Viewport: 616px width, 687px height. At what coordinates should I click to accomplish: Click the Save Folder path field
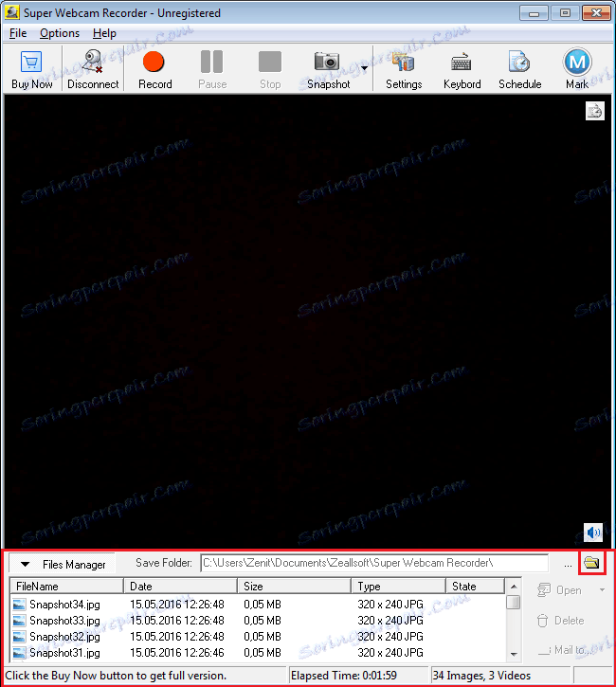click(x=374, y=563)
